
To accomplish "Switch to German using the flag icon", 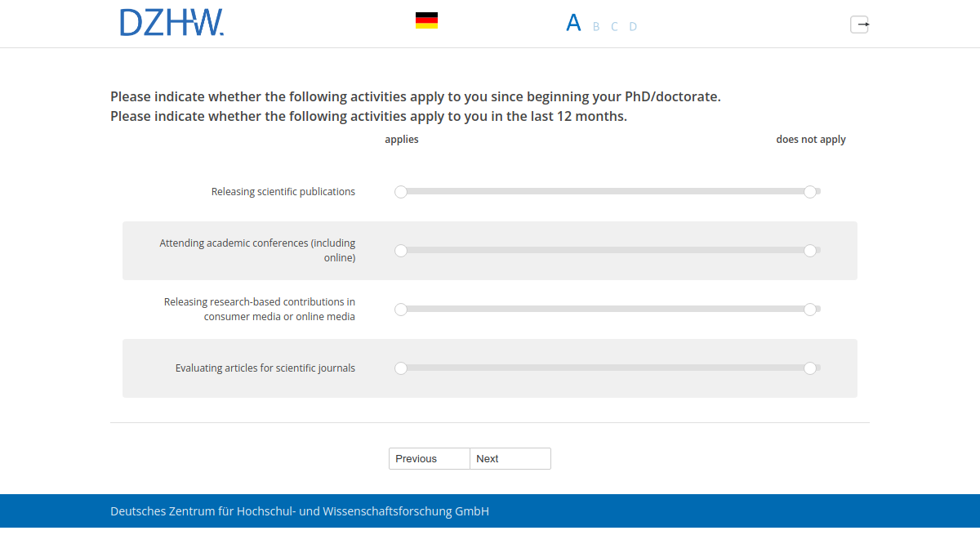I will coord(425,20).
